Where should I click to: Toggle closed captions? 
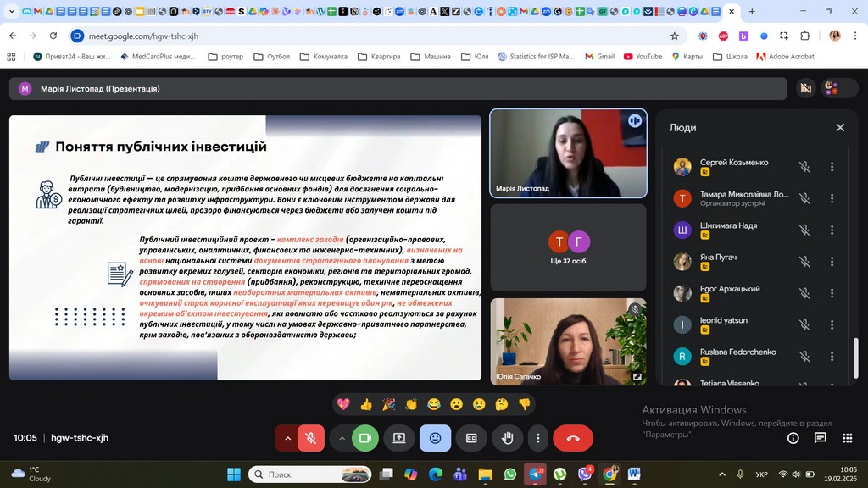471,438
